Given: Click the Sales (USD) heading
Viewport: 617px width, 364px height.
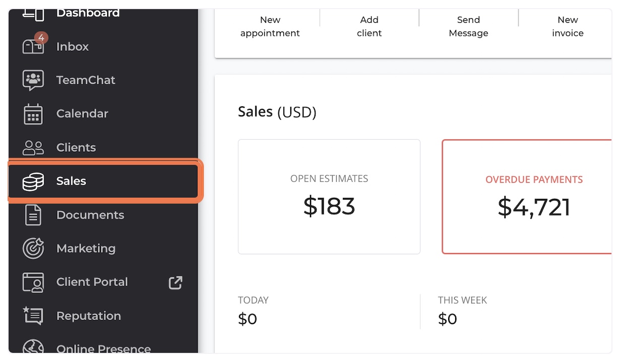Looking at the screenshot, I should (277, 112).
